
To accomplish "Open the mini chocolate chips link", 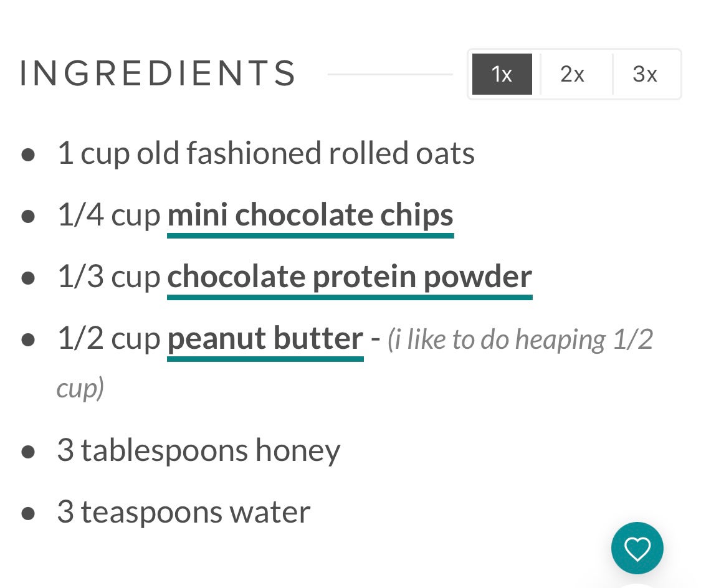I will [310, 216].
